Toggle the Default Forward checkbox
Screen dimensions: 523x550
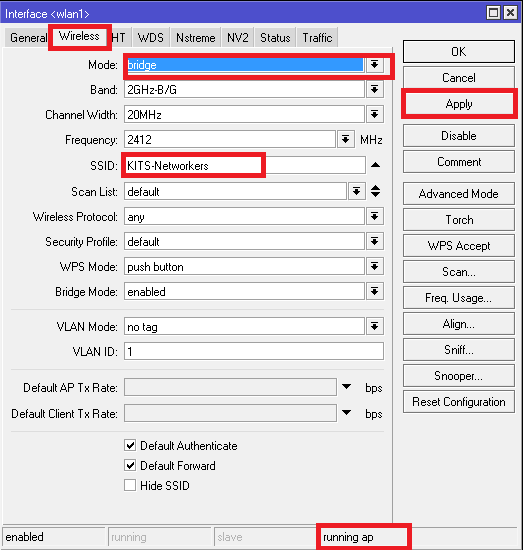pos(130,465)
